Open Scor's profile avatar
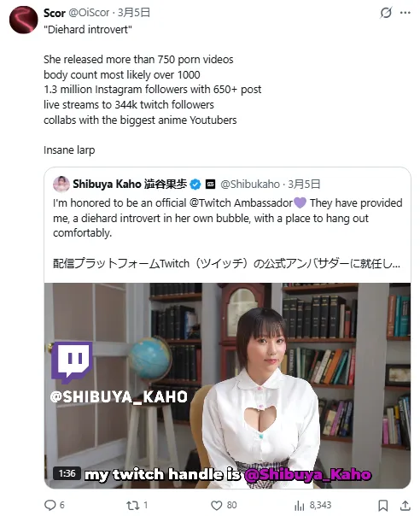Viewport: 420px width, 516px height. click(x=23, y=20)
